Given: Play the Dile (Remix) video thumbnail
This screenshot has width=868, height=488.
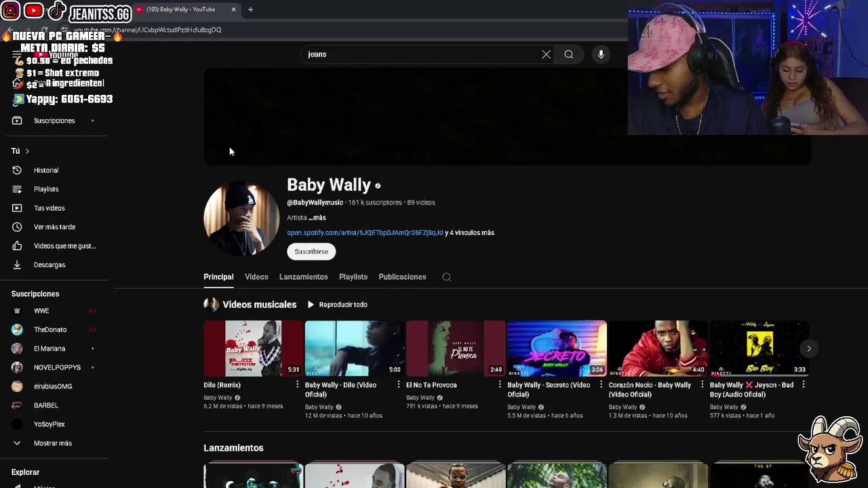Looking at the screenshot, I should [253, 348].
